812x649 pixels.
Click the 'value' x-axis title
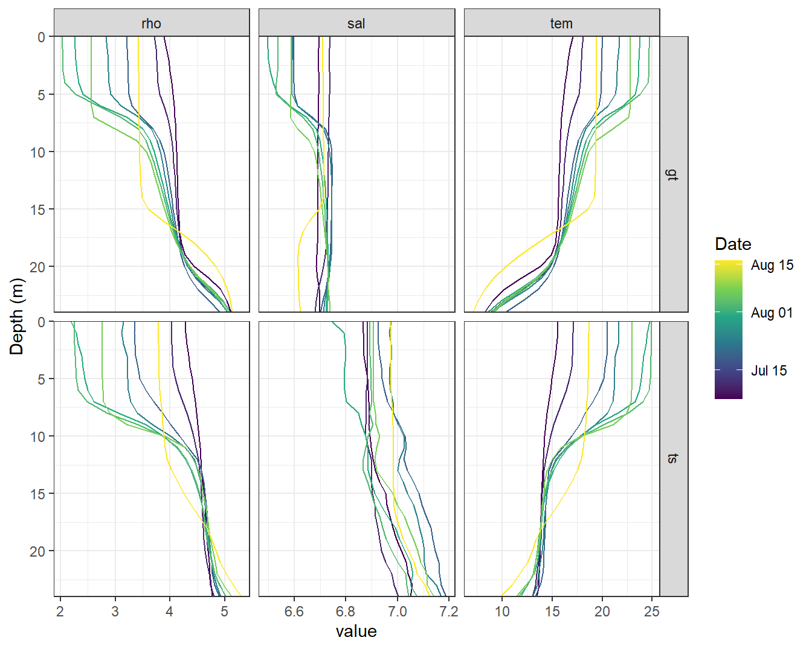tap(356, 631)
